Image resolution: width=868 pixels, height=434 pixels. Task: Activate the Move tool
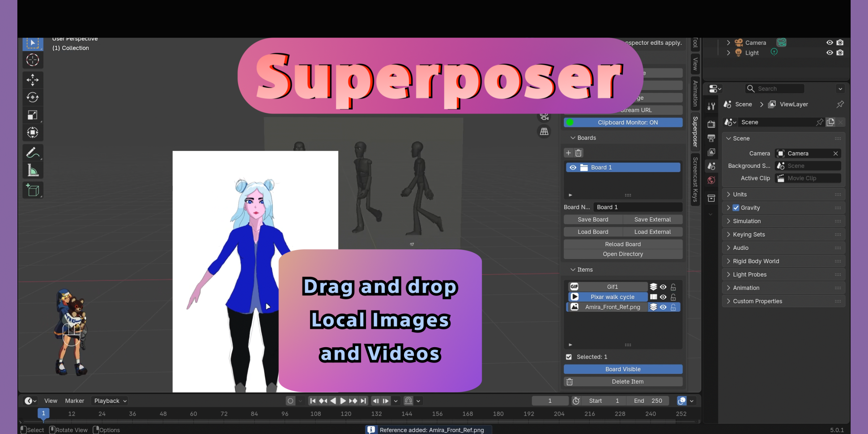click(33, 80)
